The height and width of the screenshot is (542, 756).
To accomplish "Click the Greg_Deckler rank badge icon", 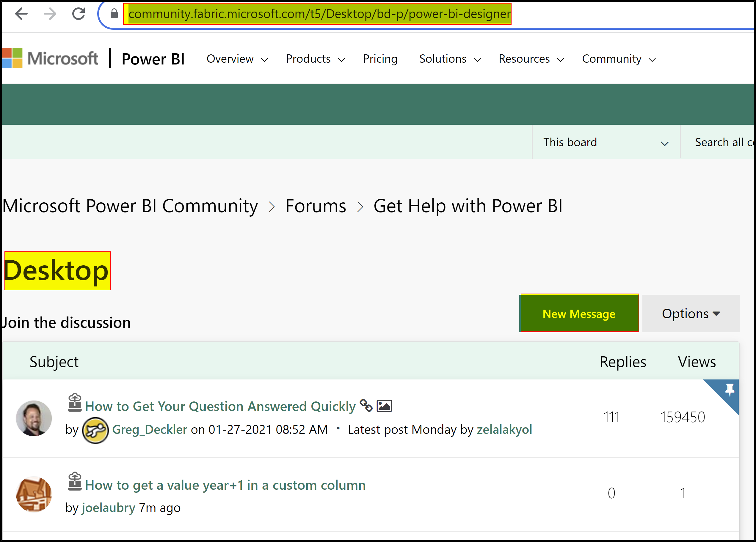I will click(95, 430).
